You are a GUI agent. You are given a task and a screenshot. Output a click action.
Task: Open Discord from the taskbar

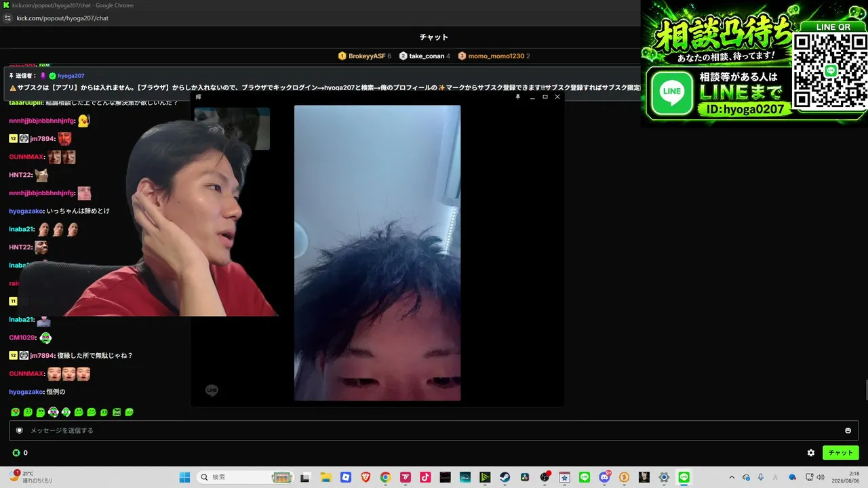(605, 477)
